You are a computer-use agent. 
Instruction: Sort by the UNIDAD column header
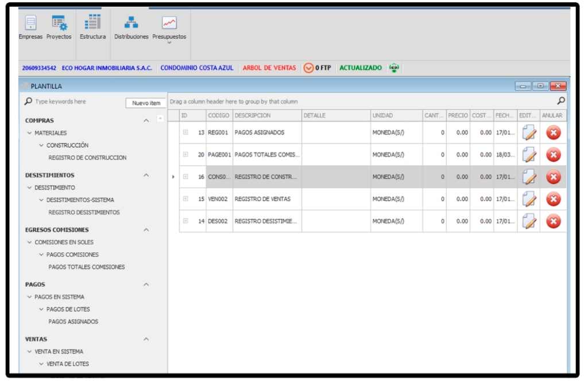point(396,115)
